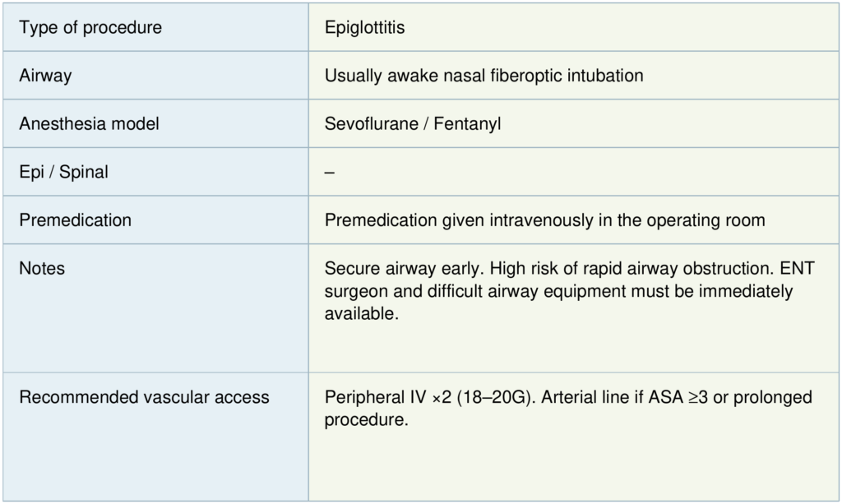Click the word "procedure." in vascular access cell
Image resolution: width=842 pixels, height=504 pixels.
(367, 420)
